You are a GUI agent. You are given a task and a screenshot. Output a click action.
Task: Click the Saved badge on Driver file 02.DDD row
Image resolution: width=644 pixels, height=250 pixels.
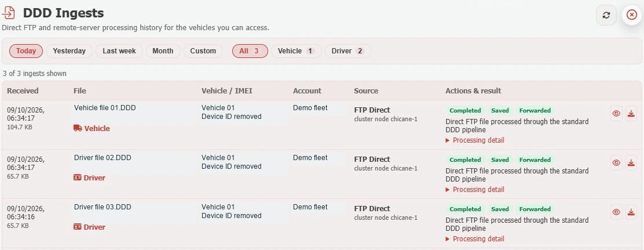pos(500,160)
